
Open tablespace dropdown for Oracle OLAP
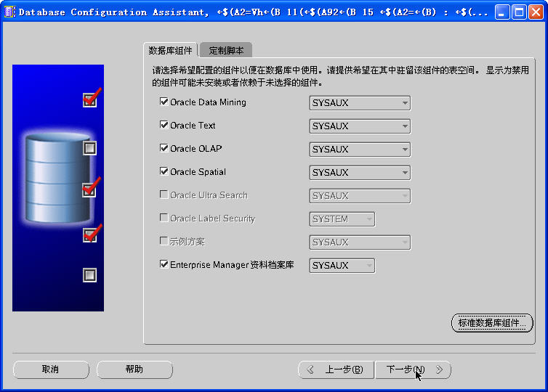click(x=360, y=150)
